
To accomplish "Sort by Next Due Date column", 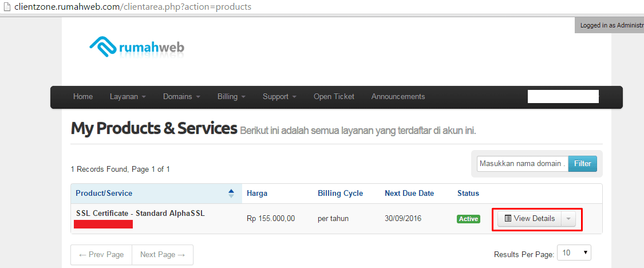I will pyautogui.click(x=409, y=193).
